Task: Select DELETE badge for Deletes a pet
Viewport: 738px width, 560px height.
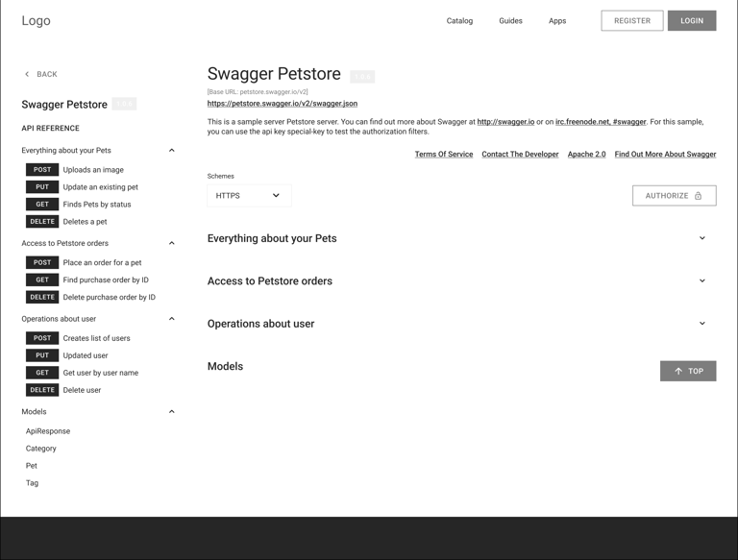Action: (x=42, y=222)
